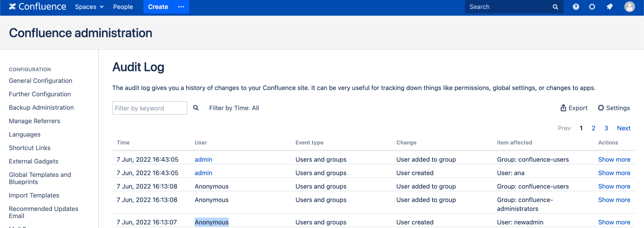The height and width of the screenshot is (228, 644).
Task: Focus the Filter by keyword field
Action: pyautogui.click(x=150, y=108)
